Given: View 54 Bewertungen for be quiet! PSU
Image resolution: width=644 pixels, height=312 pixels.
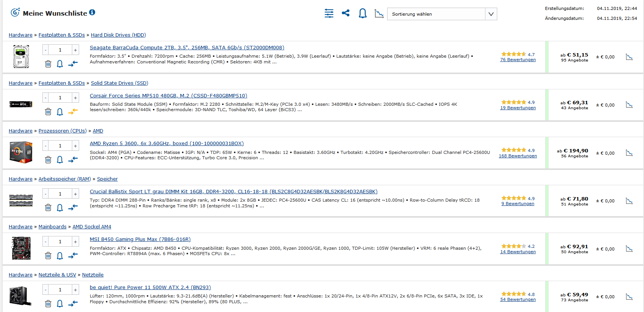Looking at the screenshot, I should [x=518, y=299].
